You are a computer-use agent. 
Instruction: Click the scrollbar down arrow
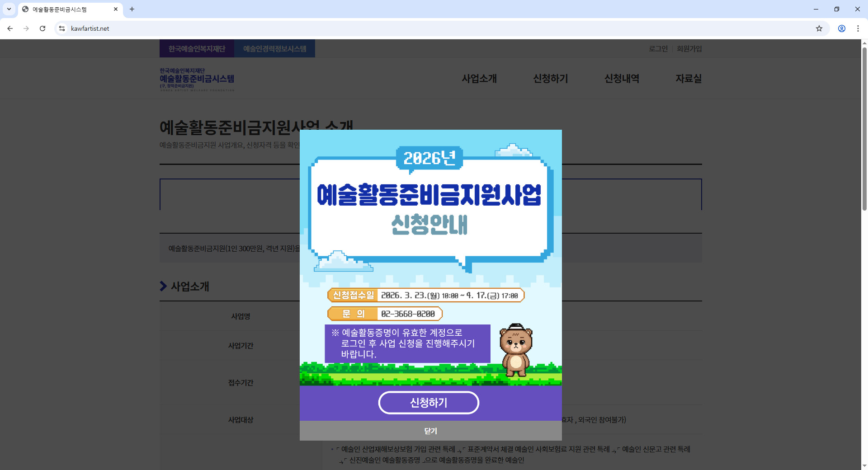[864, 466]
